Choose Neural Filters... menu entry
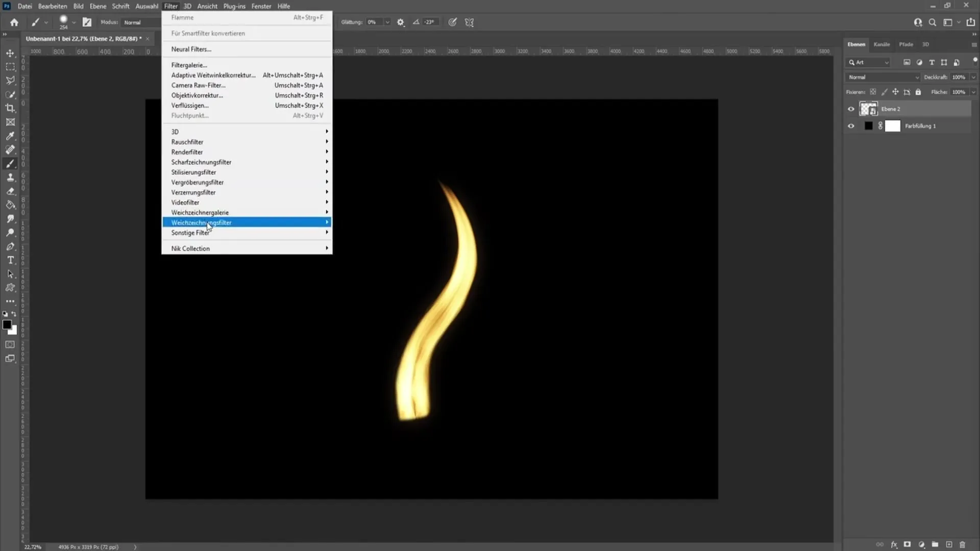The width and height of the screenshot is (980, 551). [247, 49]
